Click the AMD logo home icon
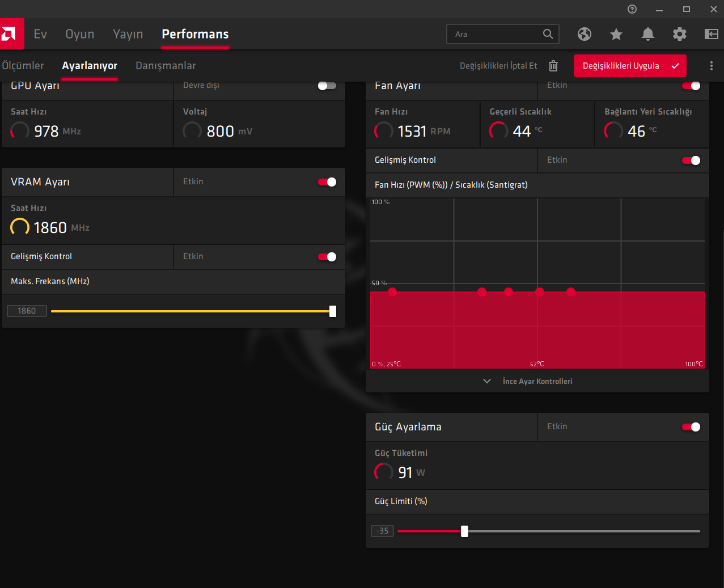Viewport: 724px width, 588px height. point(11,34)
